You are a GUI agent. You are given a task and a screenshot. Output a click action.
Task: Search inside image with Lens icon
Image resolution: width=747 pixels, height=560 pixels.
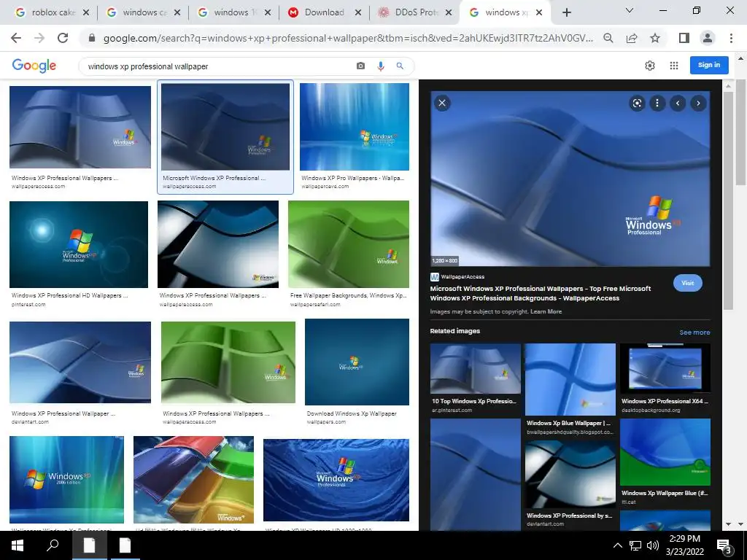[x=637, y=104]
